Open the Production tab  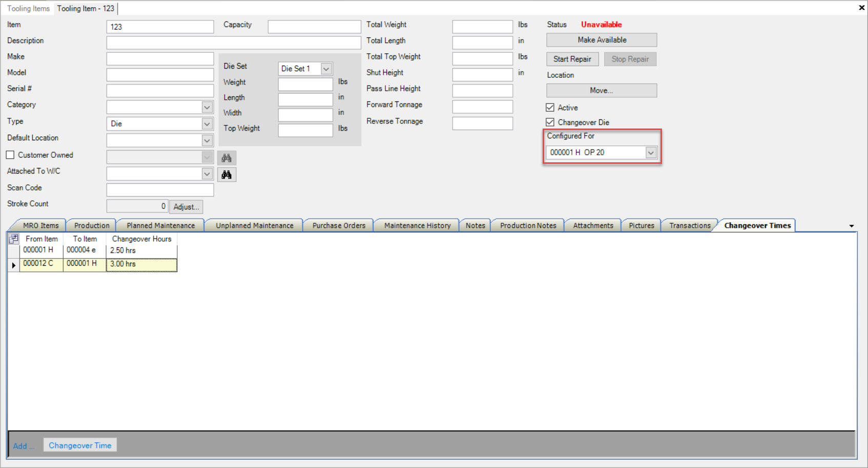[92, 225]
